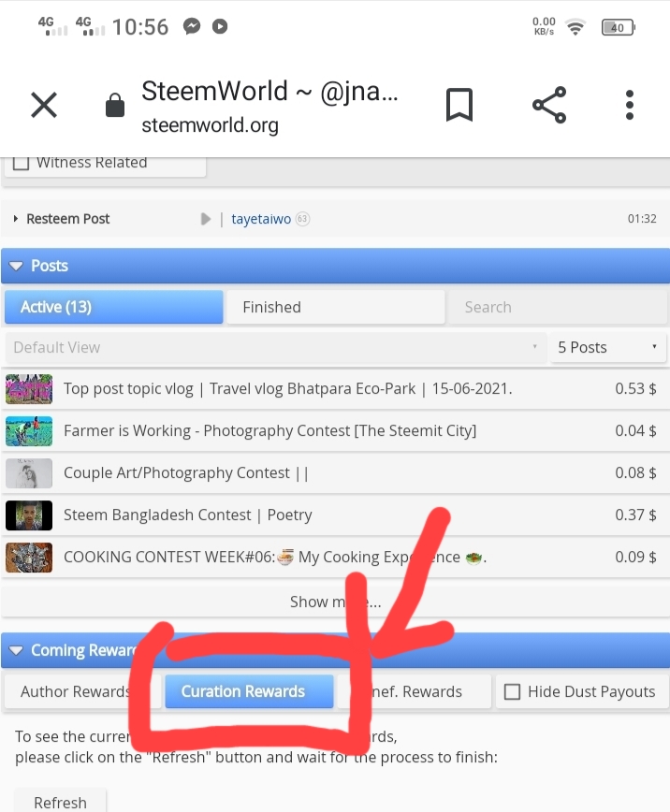Open the three-dot browser menu
The image size is (670, 812).
pyautogui.click(x=630, y=105)
